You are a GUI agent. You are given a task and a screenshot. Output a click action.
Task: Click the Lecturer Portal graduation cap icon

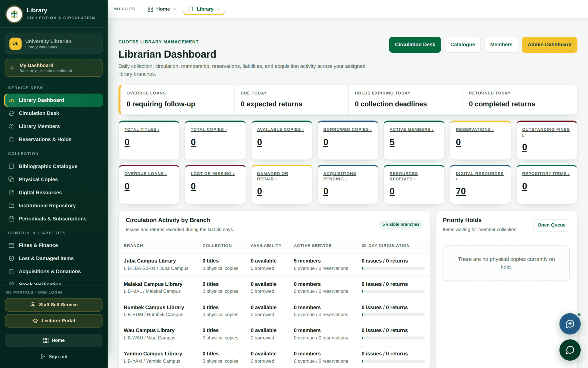coord(35,321)
